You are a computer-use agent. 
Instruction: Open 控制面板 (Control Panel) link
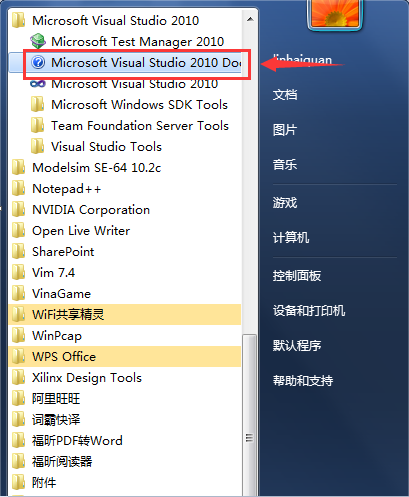coord(297,275)
